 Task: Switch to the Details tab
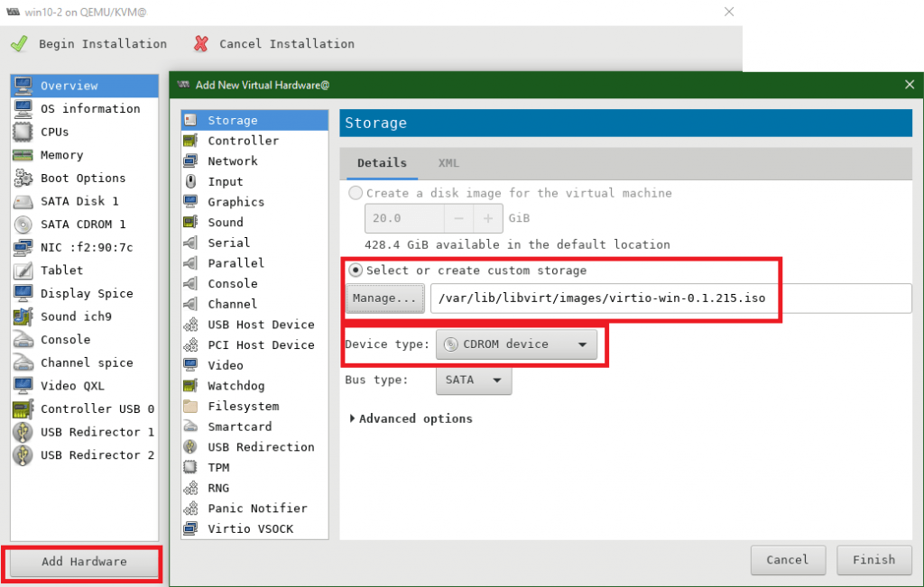(382, 163)
